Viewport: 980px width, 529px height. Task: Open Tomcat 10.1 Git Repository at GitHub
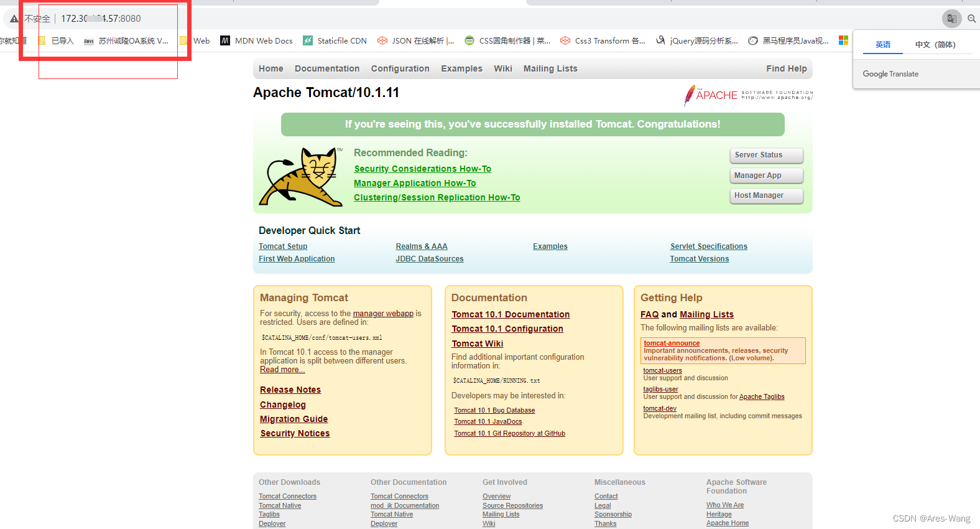(x=509, y=433)
